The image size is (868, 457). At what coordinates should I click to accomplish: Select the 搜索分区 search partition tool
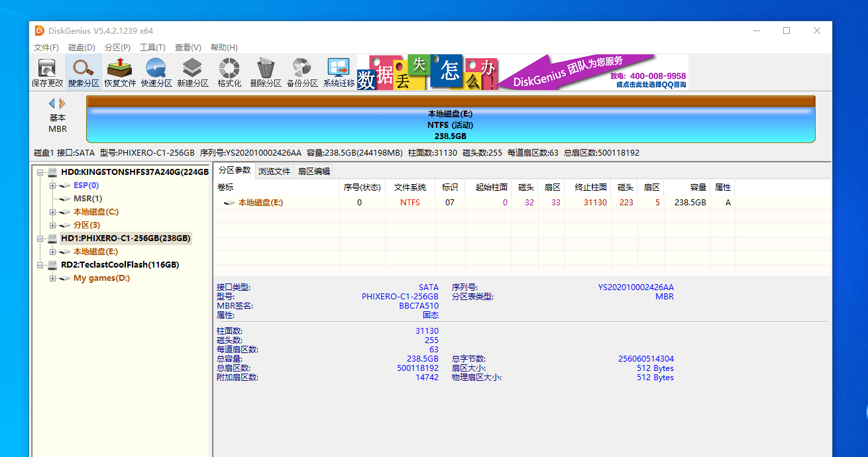click(x=83, y=72)
